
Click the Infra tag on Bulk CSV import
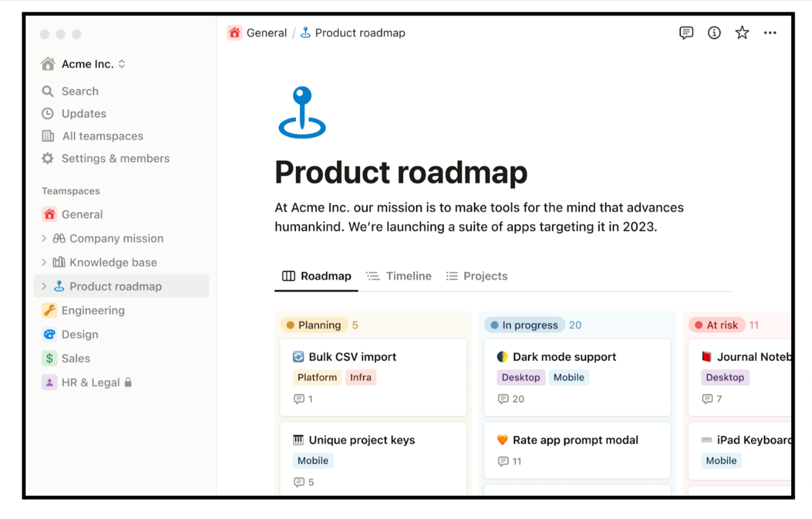point(360,377)
